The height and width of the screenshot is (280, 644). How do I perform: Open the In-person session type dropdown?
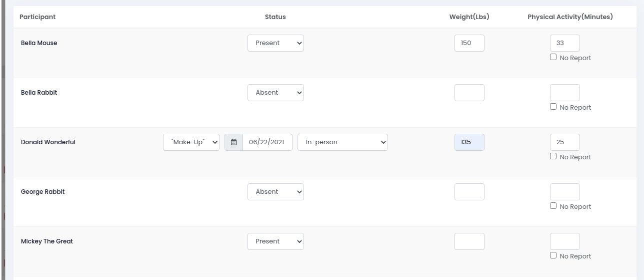[x=342, y=142]
